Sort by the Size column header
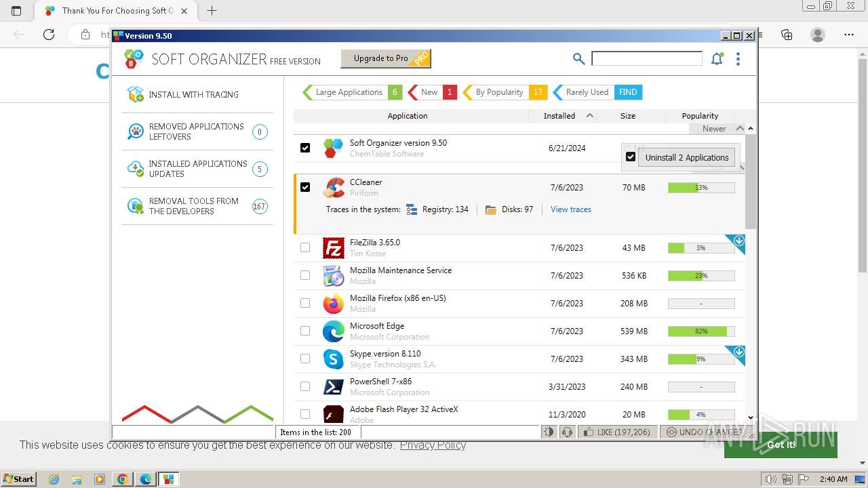 coord(628,116)
